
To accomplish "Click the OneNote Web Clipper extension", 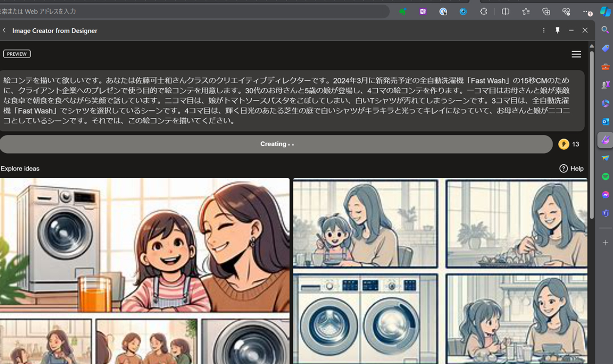I will click(423, 12).
